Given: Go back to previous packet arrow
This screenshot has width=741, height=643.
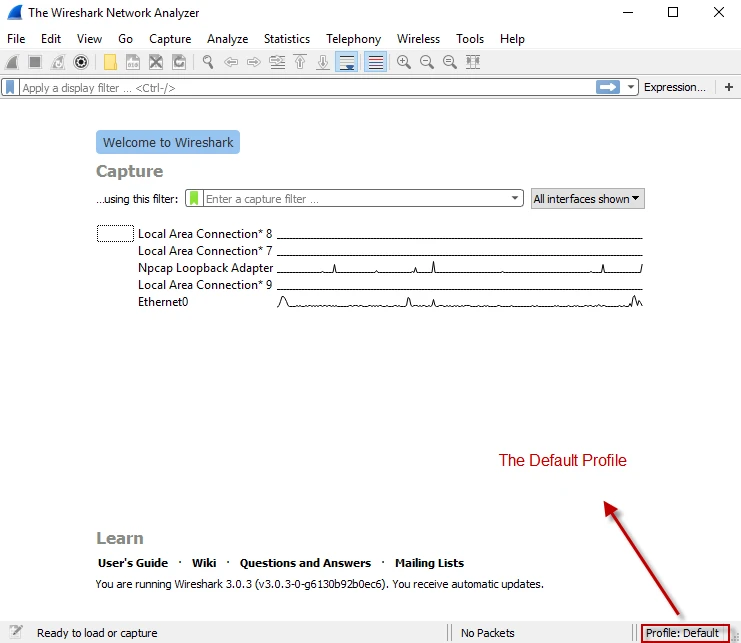Looking at the screenshot, I should pos(231,62).
